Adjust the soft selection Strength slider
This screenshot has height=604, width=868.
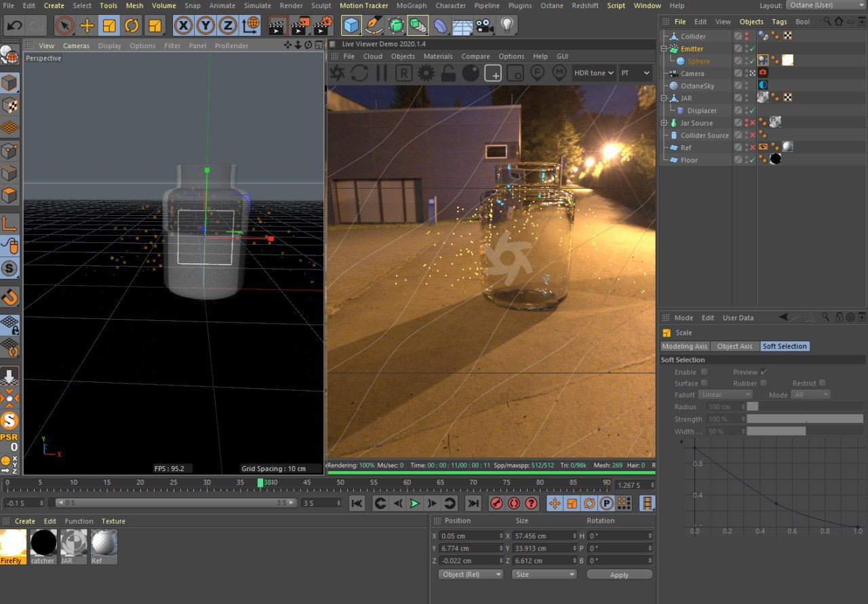point(805,419)
